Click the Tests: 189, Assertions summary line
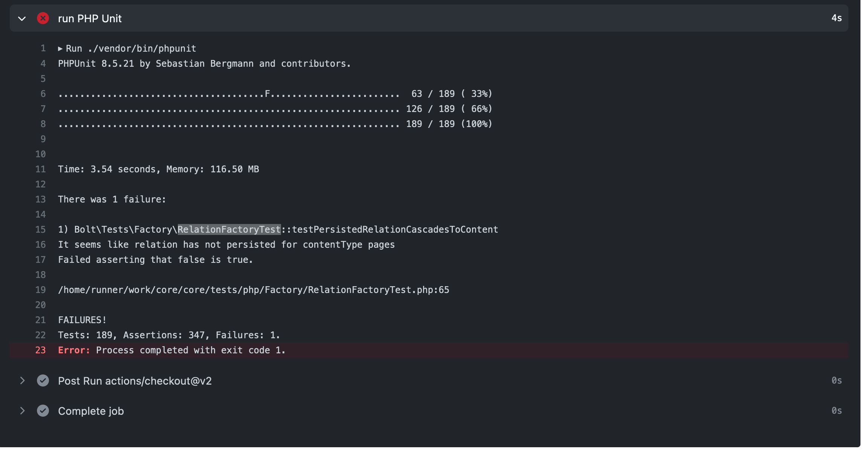 (x=169, y=335)
